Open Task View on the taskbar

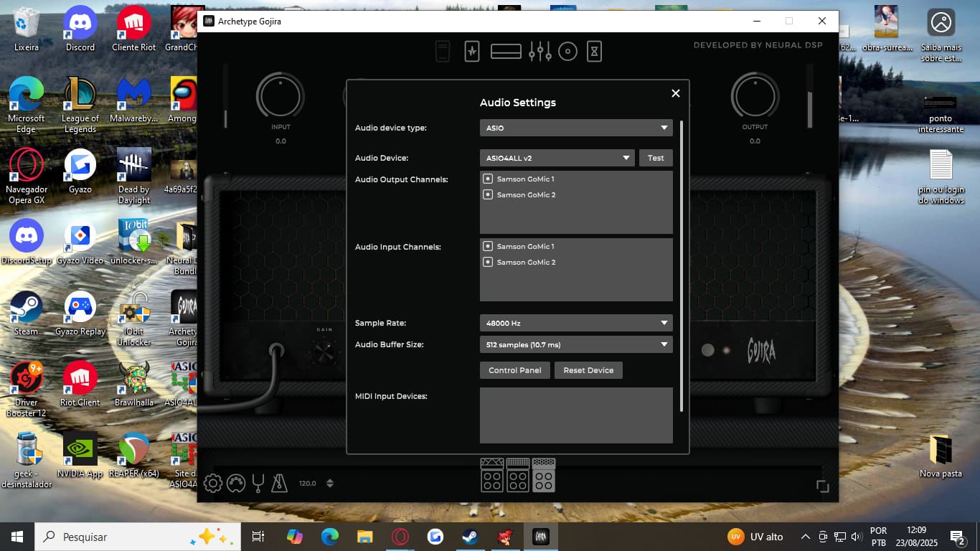[258, 537]
